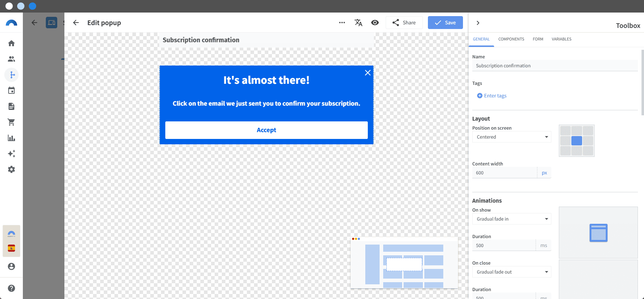
Task: Click the devices icon in background header
Action: 52,23
